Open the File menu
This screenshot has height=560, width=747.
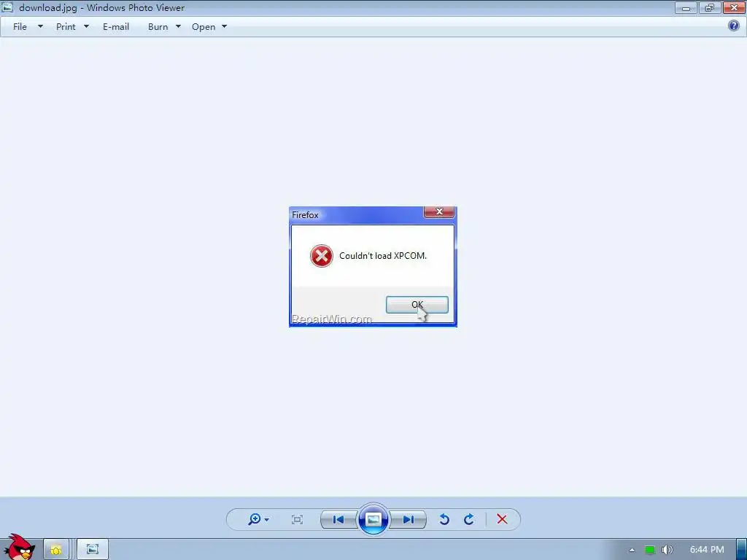[20, 27]
